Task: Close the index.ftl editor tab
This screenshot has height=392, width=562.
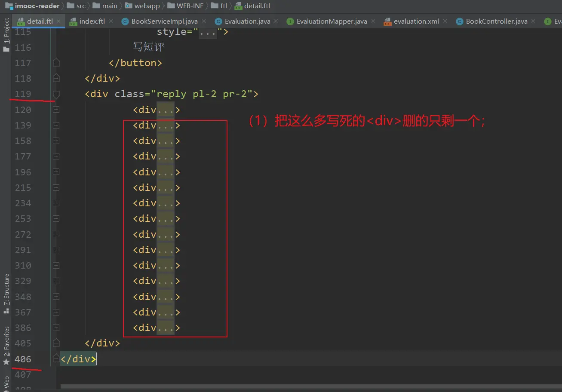Action: (x=111, y=21)
